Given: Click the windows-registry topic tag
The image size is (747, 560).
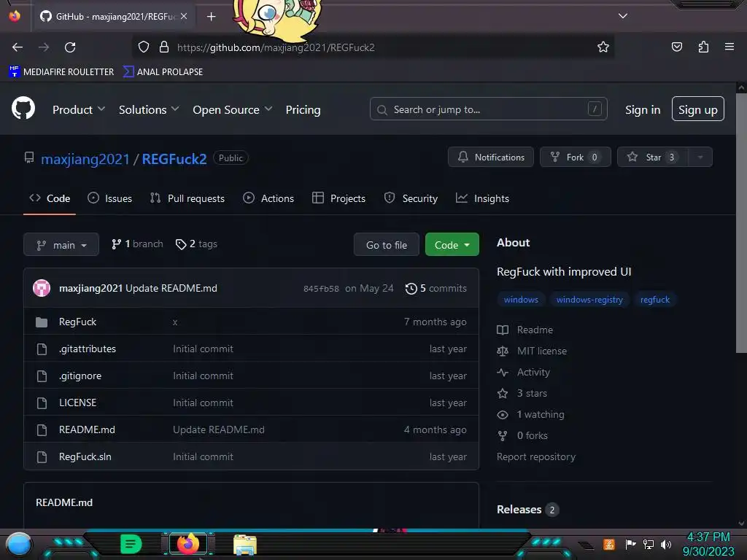Looking at the screenshot, I should click(589, 300).
